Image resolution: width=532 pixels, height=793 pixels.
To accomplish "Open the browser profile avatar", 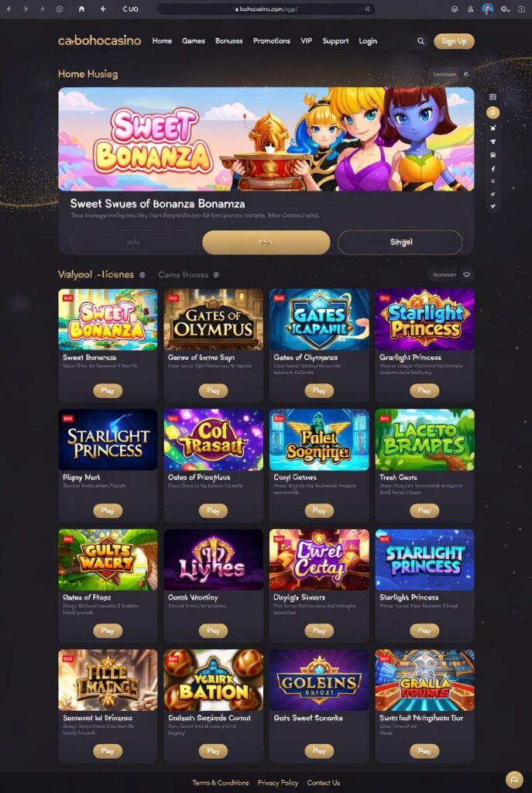I will pos(488,9).
